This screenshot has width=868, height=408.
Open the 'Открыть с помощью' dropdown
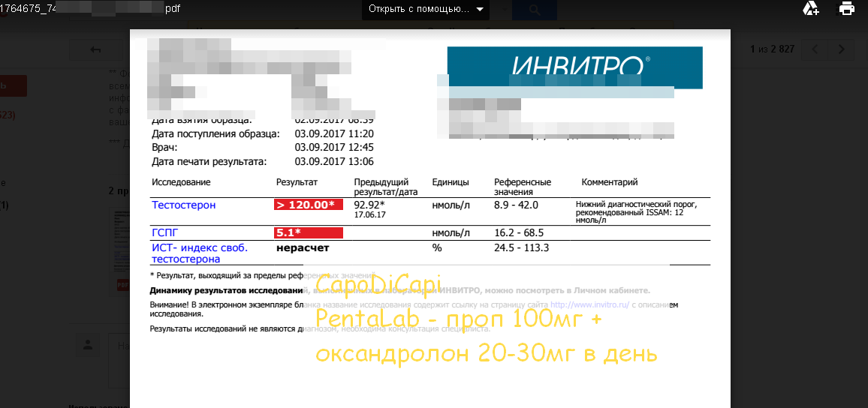[425, 10]
